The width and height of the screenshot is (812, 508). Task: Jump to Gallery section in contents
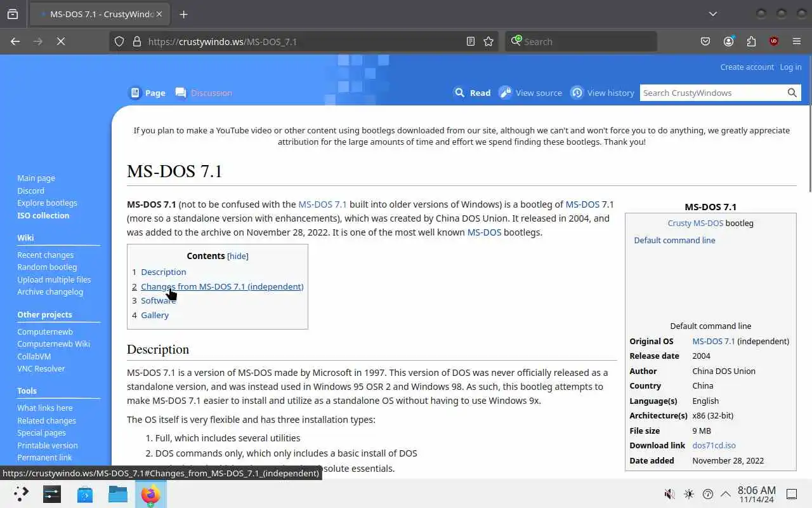[x=155, y=315]
